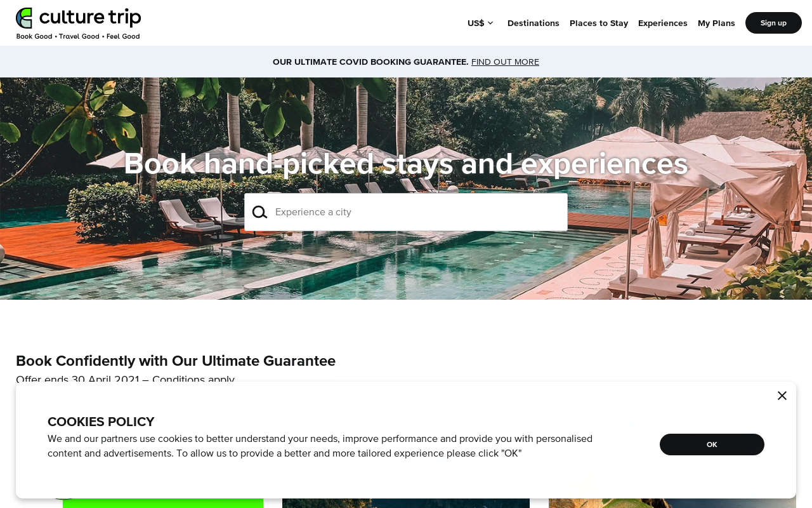Open the US$ currency selector

480,23
